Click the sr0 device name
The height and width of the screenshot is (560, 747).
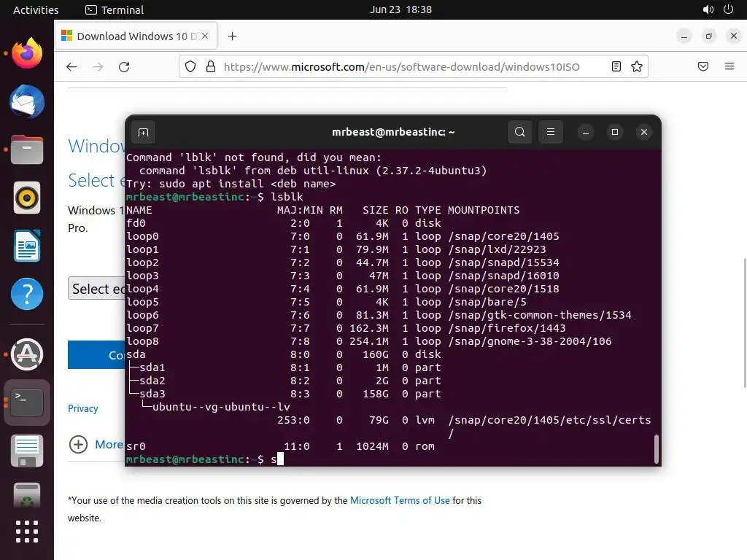(136, 446)
